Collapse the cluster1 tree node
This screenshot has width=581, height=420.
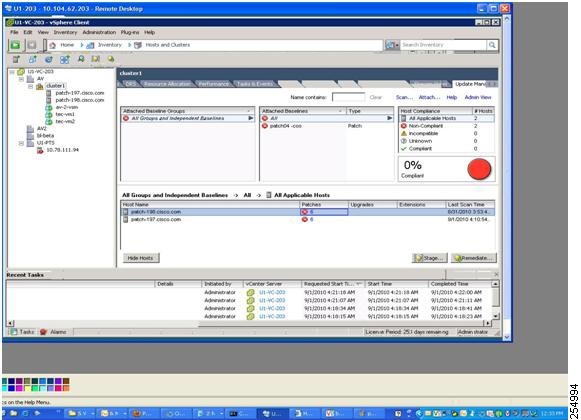[x=30, y=86]
